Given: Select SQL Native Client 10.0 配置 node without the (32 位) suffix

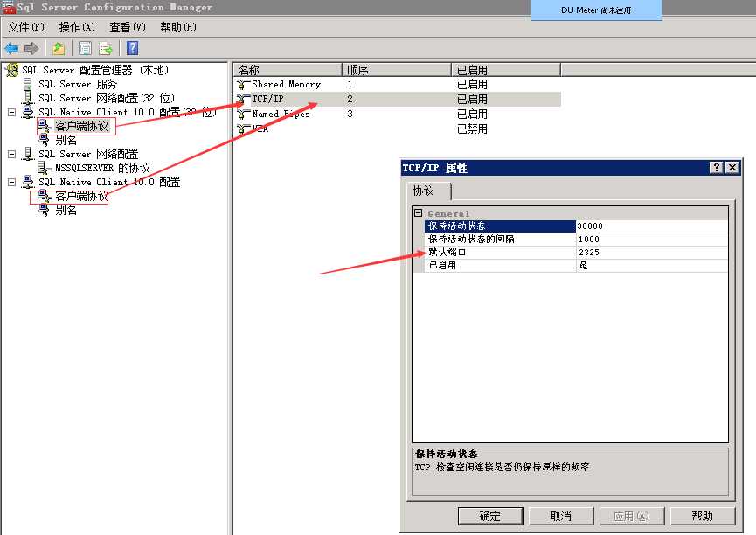Looking at the screenshot, I should coord(109,183).
